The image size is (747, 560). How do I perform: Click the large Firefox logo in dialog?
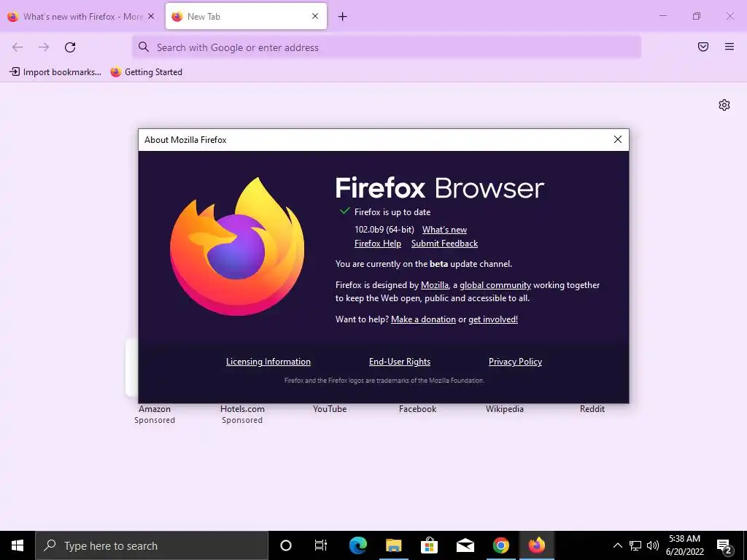point(237,246)
